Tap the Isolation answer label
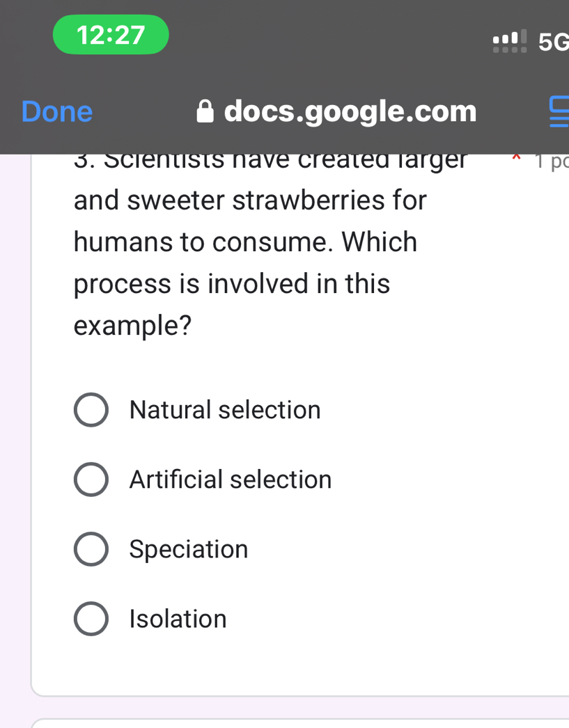The image size is (569, 728). click(178, 618)
